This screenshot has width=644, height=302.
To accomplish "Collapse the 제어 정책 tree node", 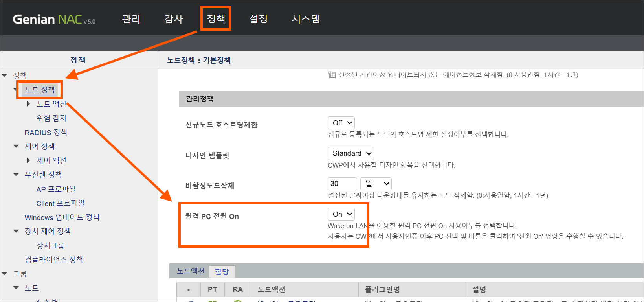I will click(16, 146).
